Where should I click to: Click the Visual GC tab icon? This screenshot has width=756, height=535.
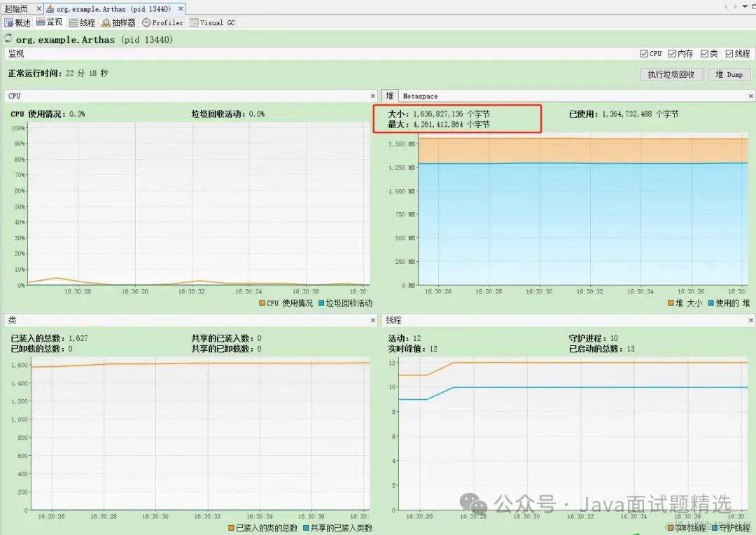(x=194, y=22)
